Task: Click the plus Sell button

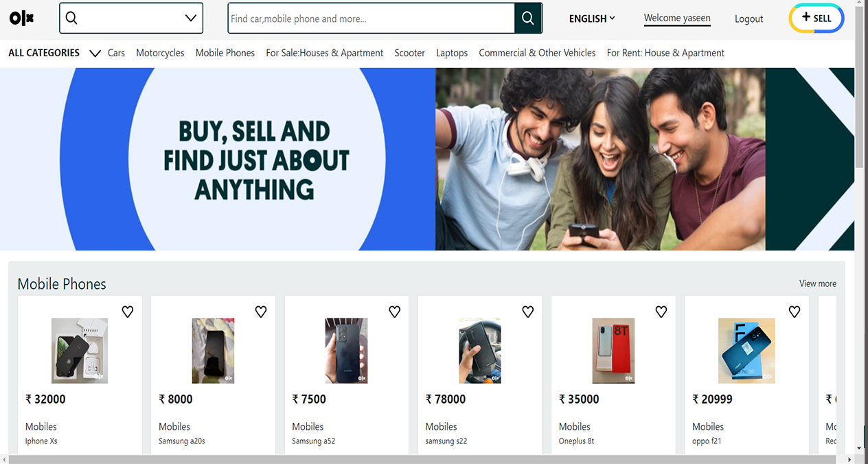Action: point(816,19)
